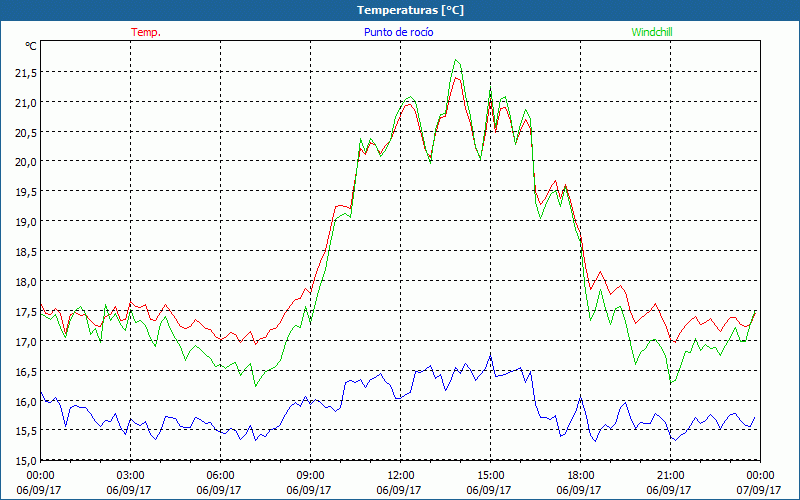
Task: Click the 21,5 value on the temperature axis
Action: point(27,72)
